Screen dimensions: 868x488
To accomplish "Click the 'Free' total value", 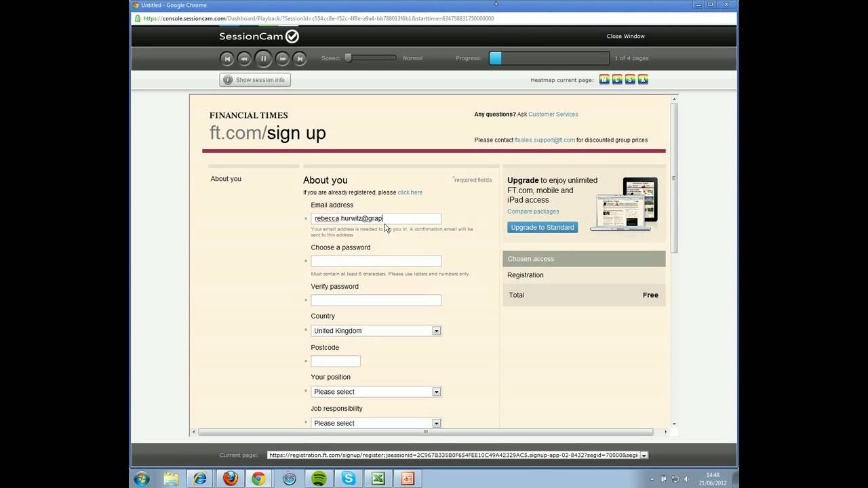I will click(x=650, y=296).
